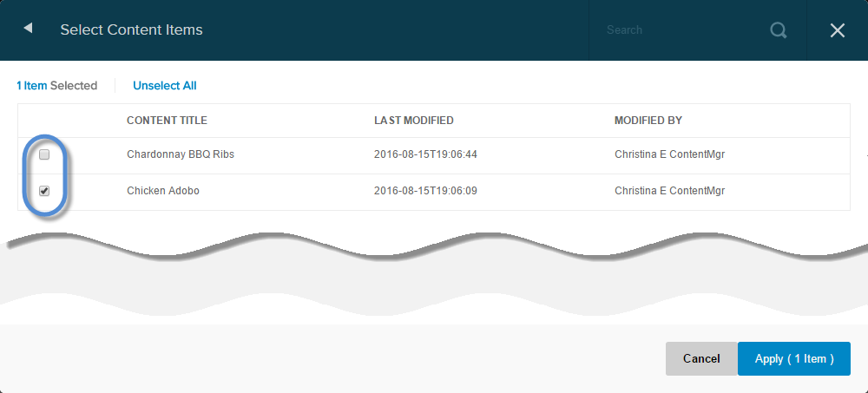The width and height of the screenshot is (868, 393).
Task: Click the LAST MODIFIED column header
Action: point(413,121)
